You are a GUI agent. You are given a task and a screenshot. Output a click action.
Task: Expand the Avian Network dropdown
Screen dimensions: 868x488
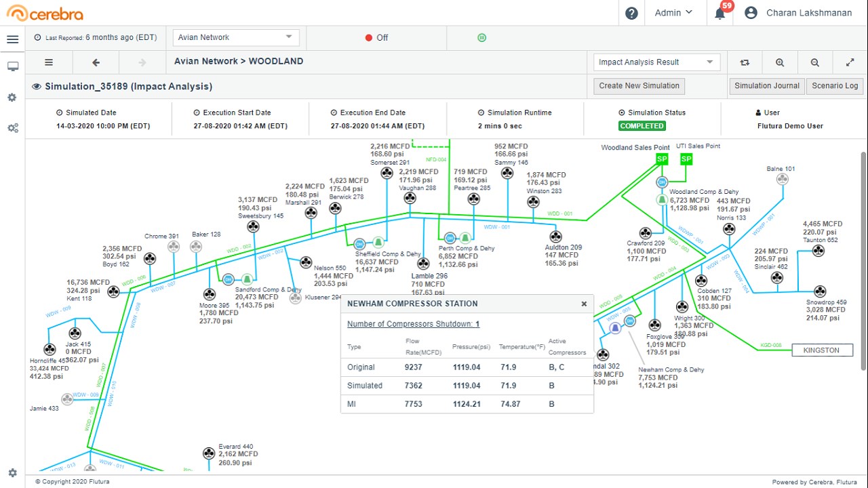[235, 38]
